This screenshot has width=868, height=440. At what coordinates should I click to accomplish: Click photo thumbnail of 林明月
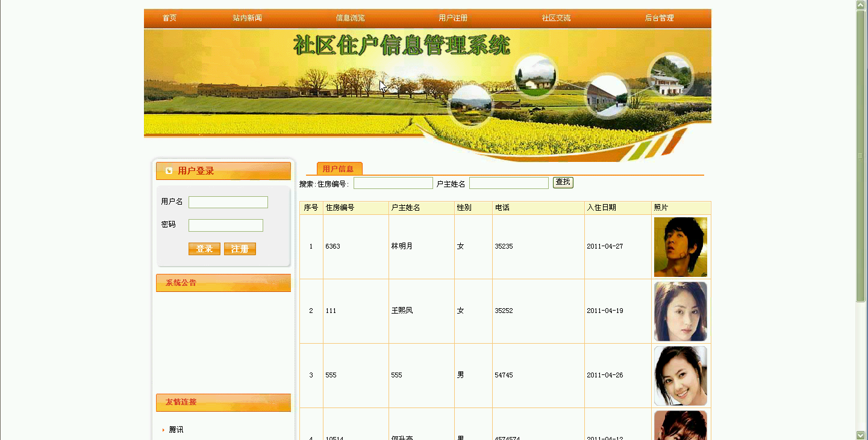pos(681,247)
